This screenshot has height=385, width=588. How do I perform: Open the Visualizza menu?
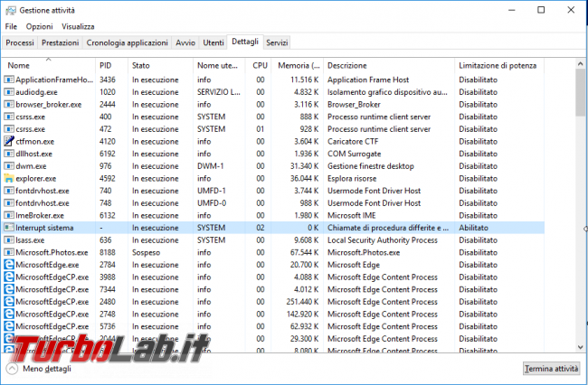[x=78, y=26]
